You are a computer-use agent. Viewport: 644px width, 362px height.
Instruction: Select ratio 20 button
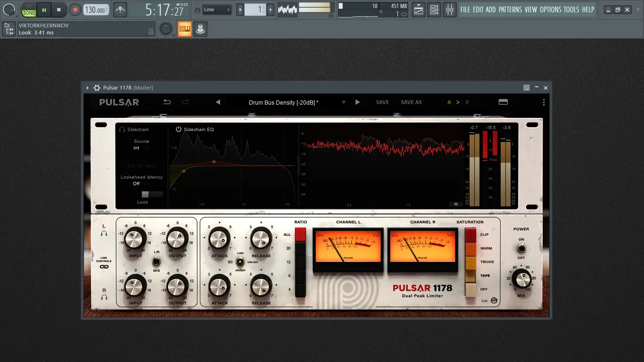coord(300,248)
